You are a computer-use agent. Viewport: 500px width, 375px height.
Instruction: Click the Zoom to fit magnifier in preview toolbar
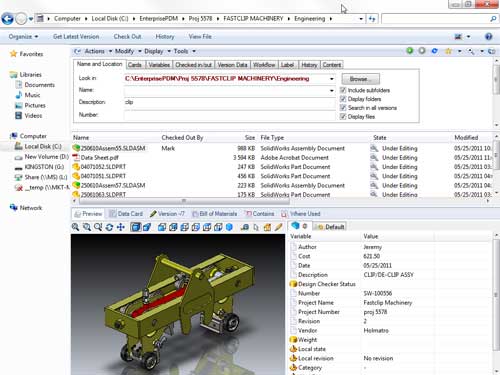point(76,227)
